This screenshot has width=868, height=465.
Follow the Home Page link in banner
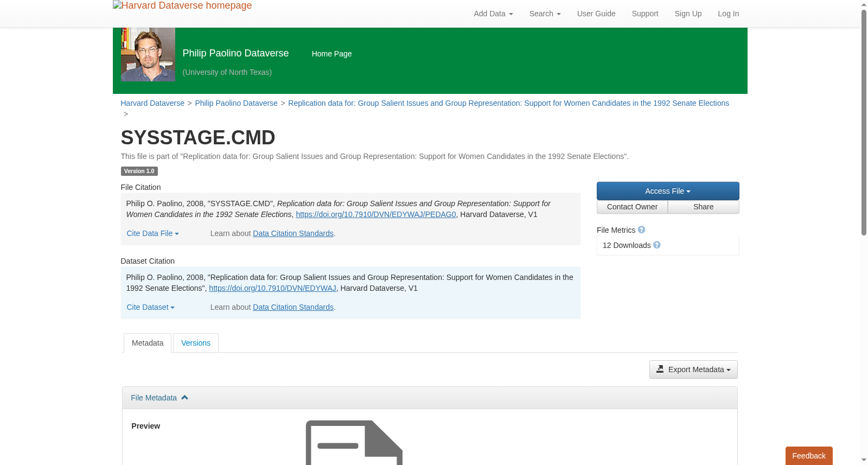(x=331, y=54)
